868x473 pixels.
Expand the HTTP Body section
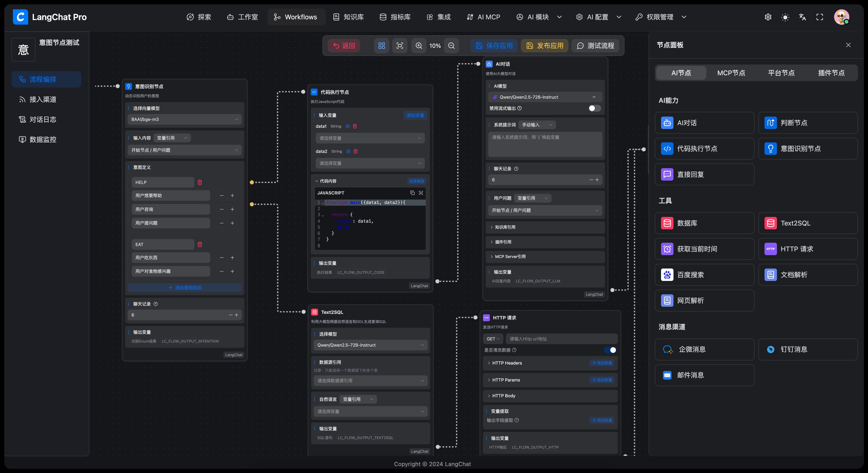point(550,396)
